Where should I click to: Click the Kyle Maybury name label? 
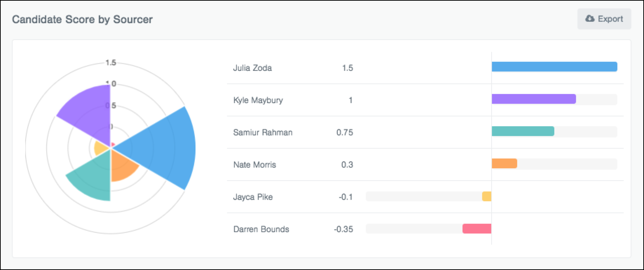pyautogui.click(x=258, y=100)
